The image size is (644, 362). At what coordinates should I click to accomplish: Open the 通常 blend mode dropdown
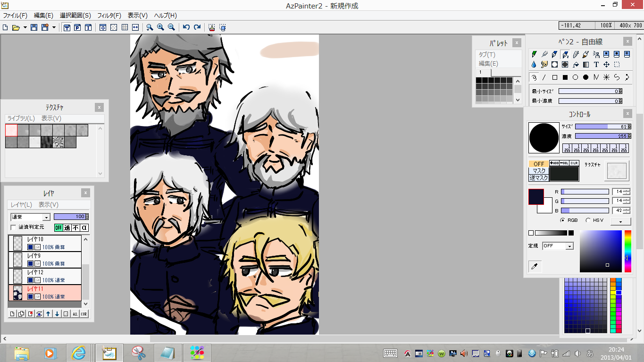tap(30, 217)
